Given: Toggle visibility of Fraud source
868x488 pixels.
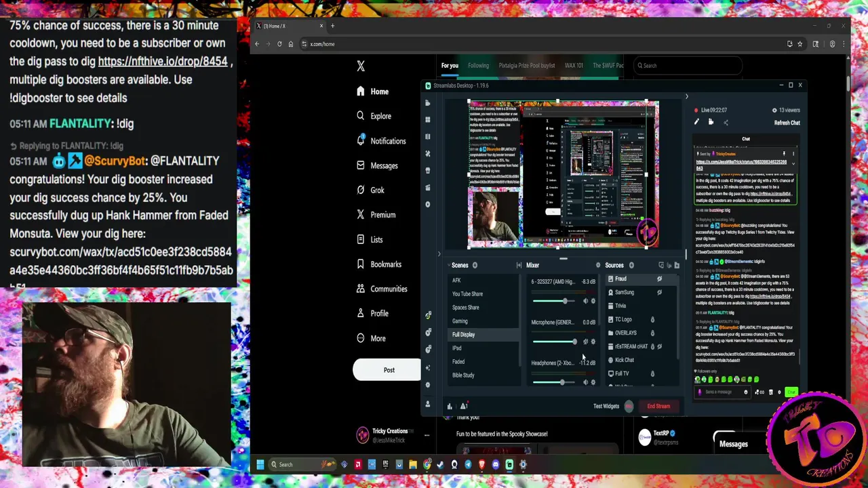Looking at the screenshot, I should [x=659, y=279].
